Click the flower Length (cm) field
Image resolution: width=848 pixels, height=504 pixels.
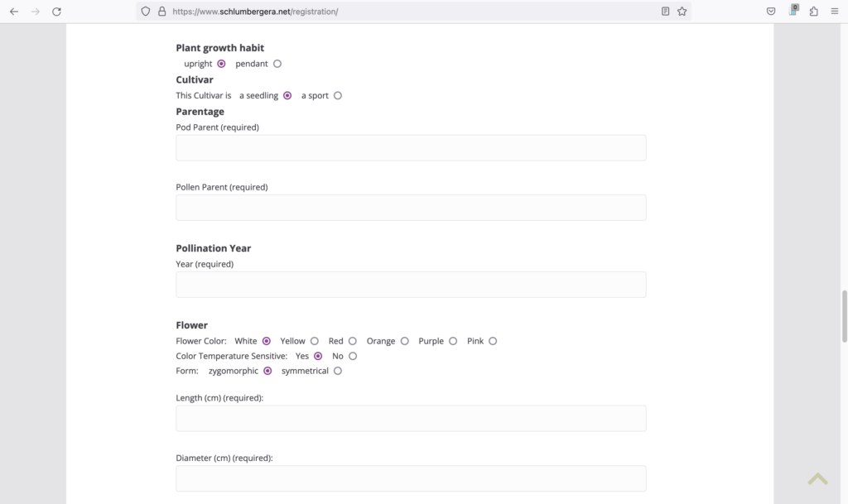pos(411,419)
